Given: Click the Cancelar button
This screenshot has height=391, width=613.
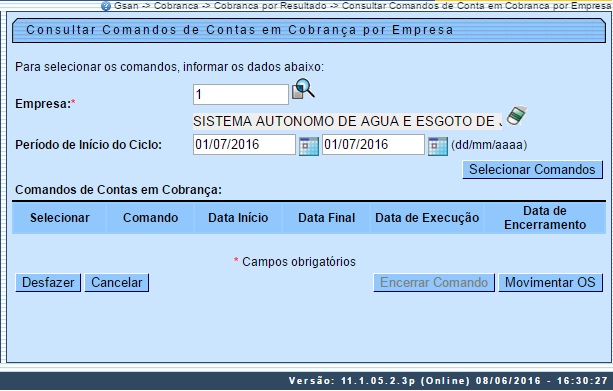Looking at the screenshot, I should coord(117,282).
